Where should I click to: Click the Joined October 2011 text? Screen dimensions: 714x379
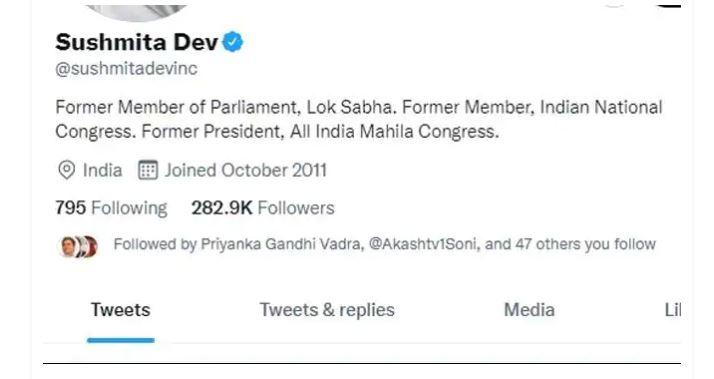click(x=245, y=170)
